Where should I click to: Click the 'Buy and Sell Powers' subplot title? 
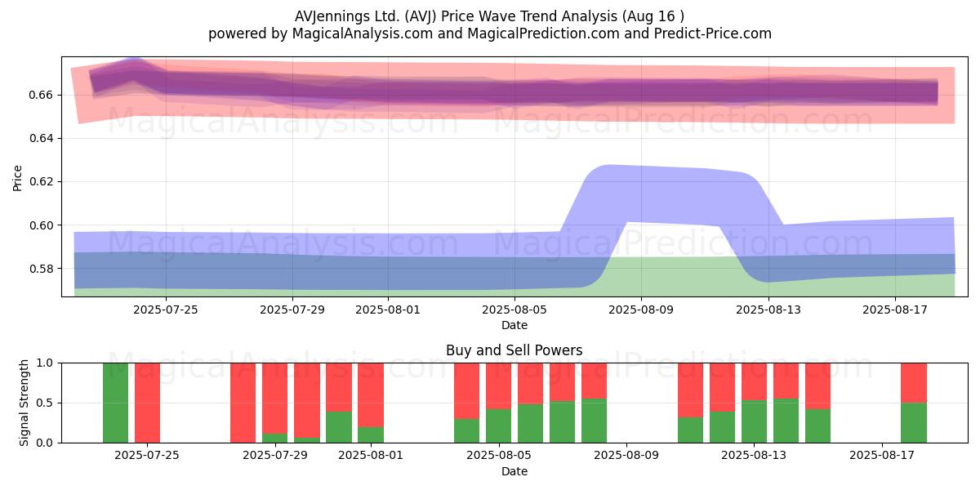[514, 350]
